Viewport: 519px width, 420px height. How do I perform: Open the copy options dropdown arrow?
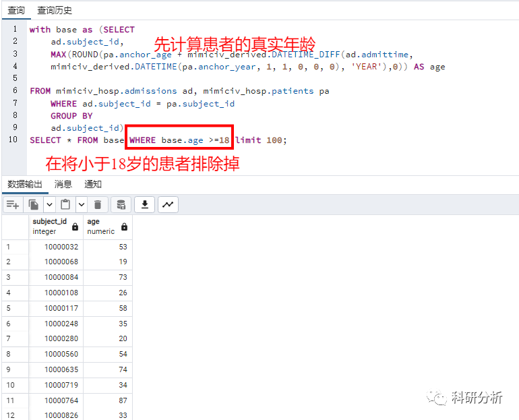49,204
